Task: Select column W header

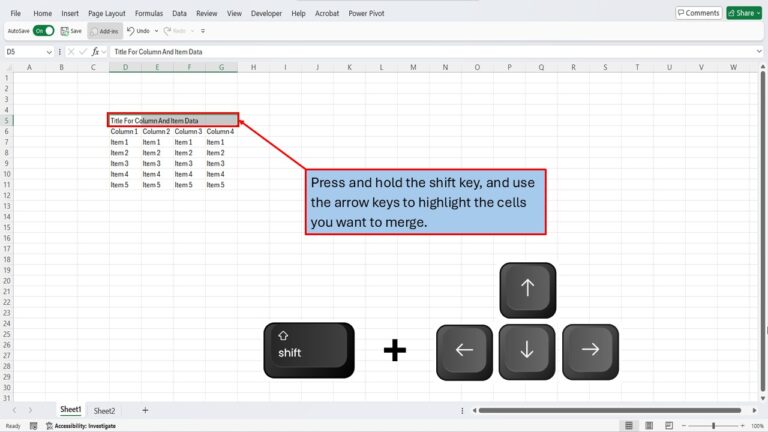Action: 733,67
